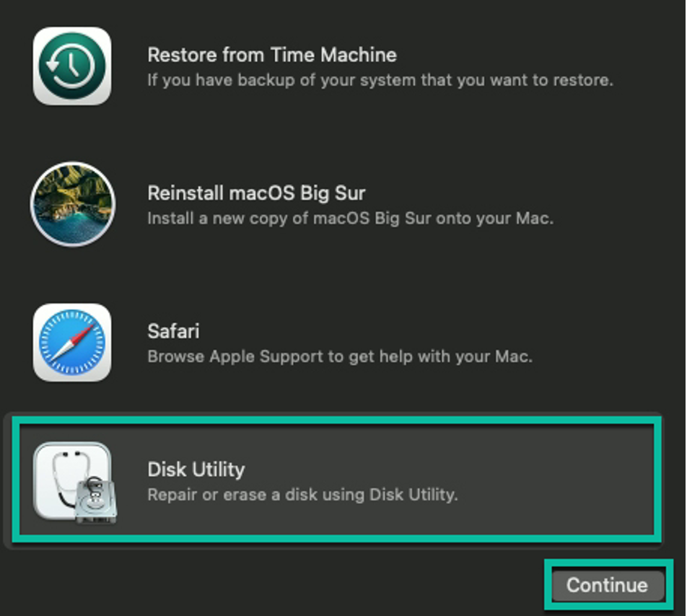Pick the "Safari" option title
This screenshot has width=687, height=616.
point(173,331)
